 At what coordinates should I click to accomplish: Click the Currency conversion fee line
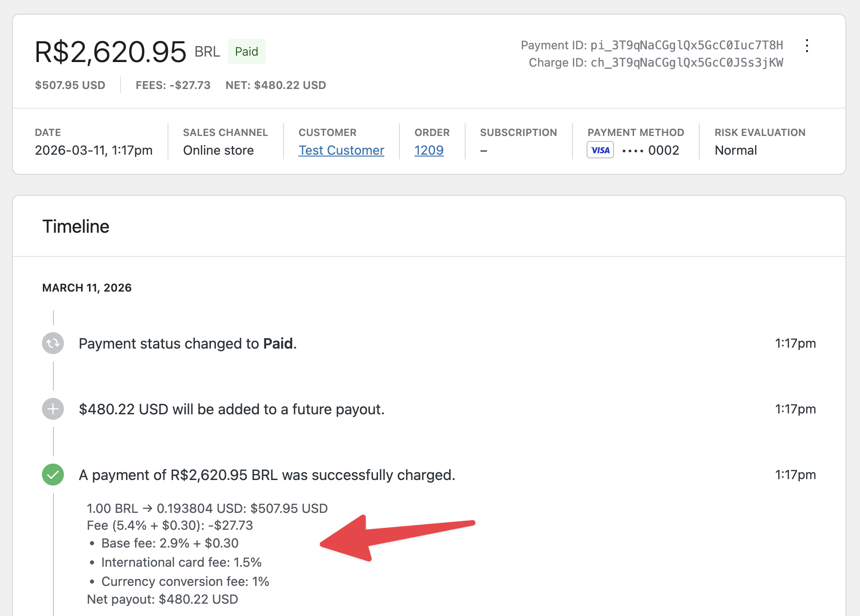(185, 581)
